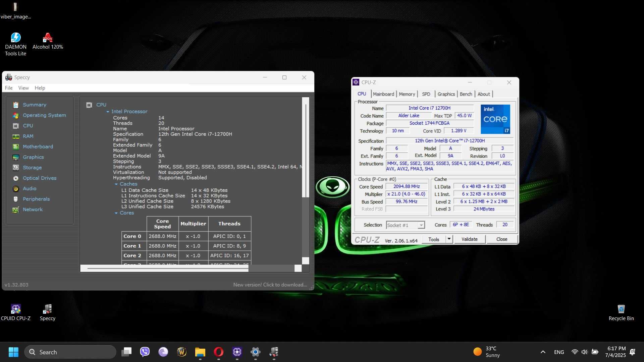Open Settings gear from taskbar

(256, 352)
